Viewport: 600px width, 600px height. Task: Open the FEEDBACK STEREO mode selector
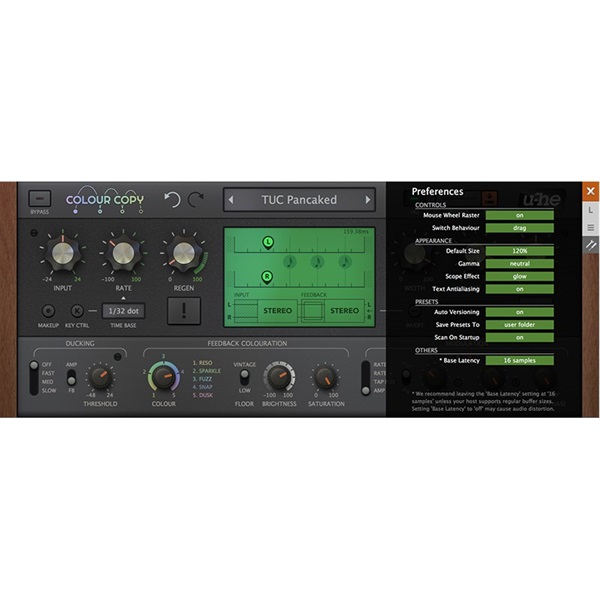point(344,311)
